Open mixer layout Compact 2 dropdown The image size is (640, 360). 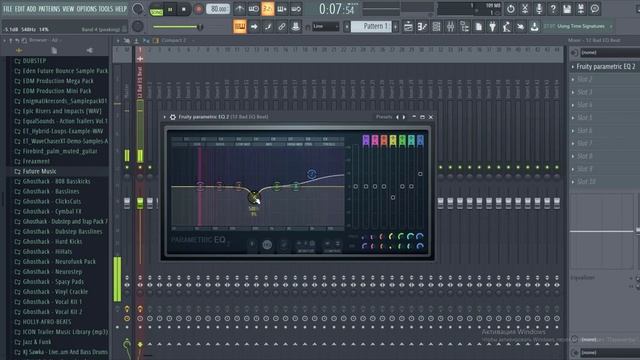point(173,40)
